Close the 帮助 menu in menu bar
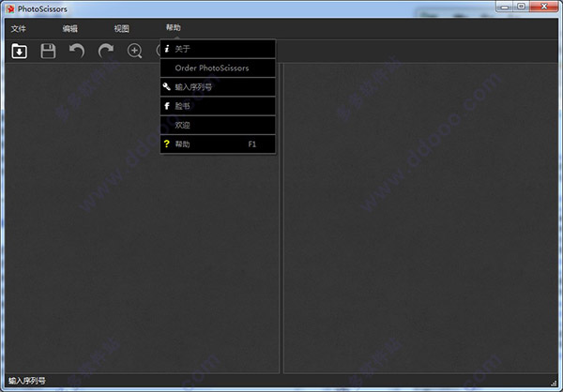The image size is (563, 392). (173, 27)
